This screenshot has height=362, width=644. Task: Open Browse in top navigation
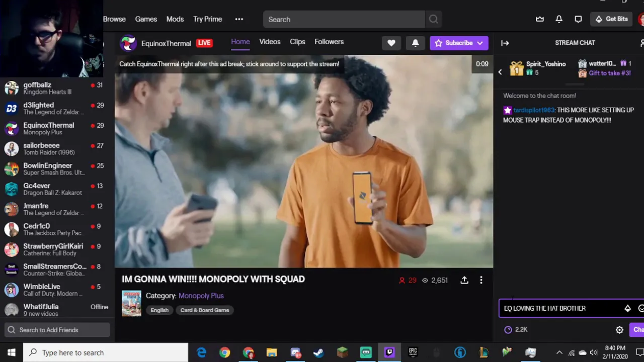[114, 19]
